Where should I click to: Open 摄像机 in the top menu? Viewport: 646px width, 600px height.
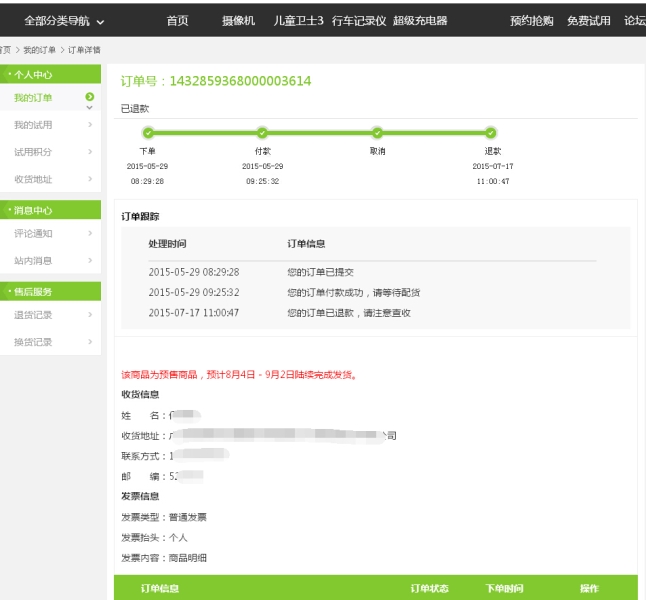coord(238,20)
